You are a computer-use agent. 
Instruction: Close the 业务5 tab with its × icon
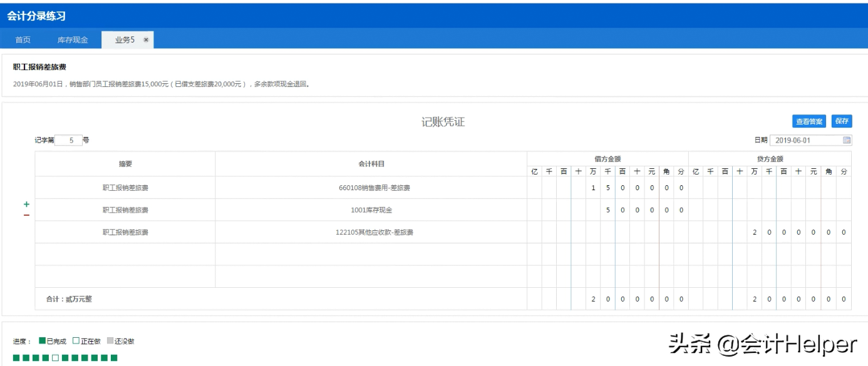point(145,38)
